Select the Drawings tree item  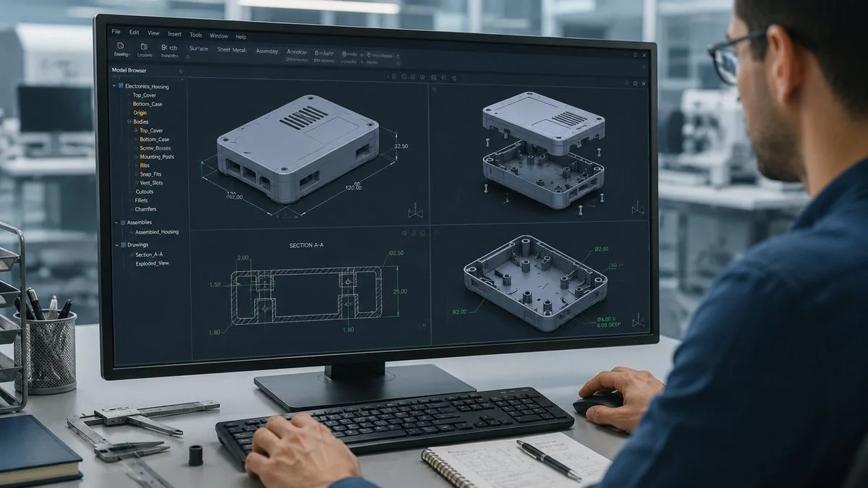[138, 245]
